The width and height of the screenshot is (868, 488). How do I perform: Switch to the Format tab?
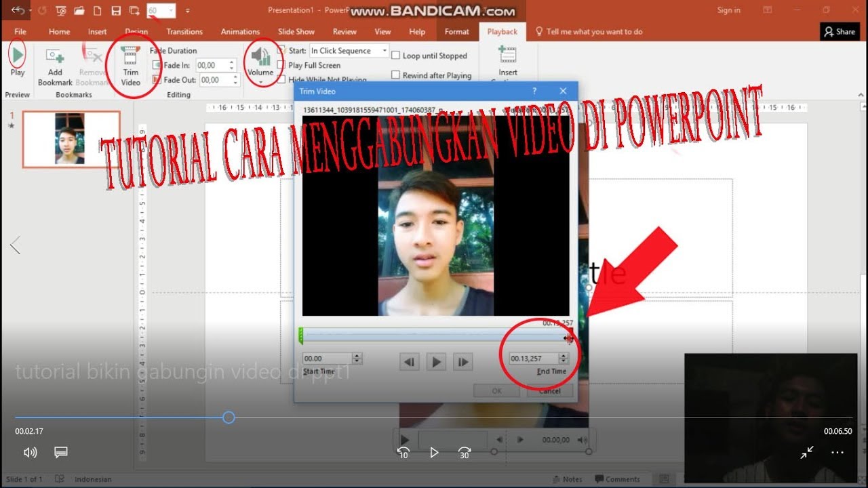[x=456, y=31]
